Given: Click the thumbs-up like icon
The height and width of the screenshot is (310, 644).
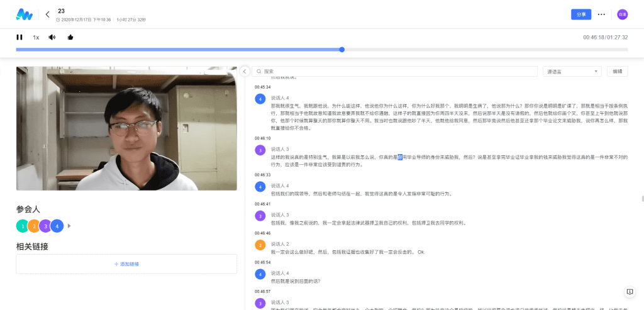Looking at the screenshot, I should pos(70,37).
